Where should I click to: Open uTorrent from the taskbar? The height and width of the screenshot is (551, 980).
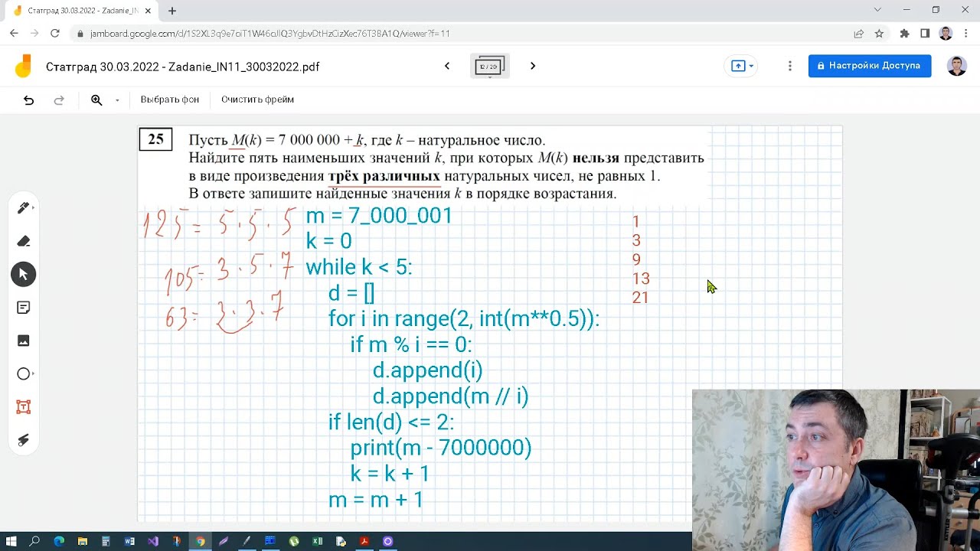tap(294, 541)
